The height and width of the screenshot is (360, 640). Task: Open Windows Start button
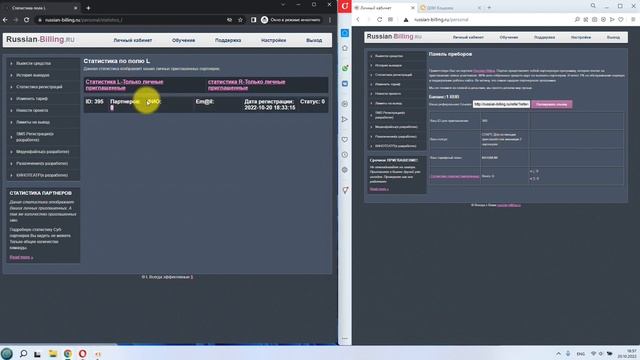point(7,354)
